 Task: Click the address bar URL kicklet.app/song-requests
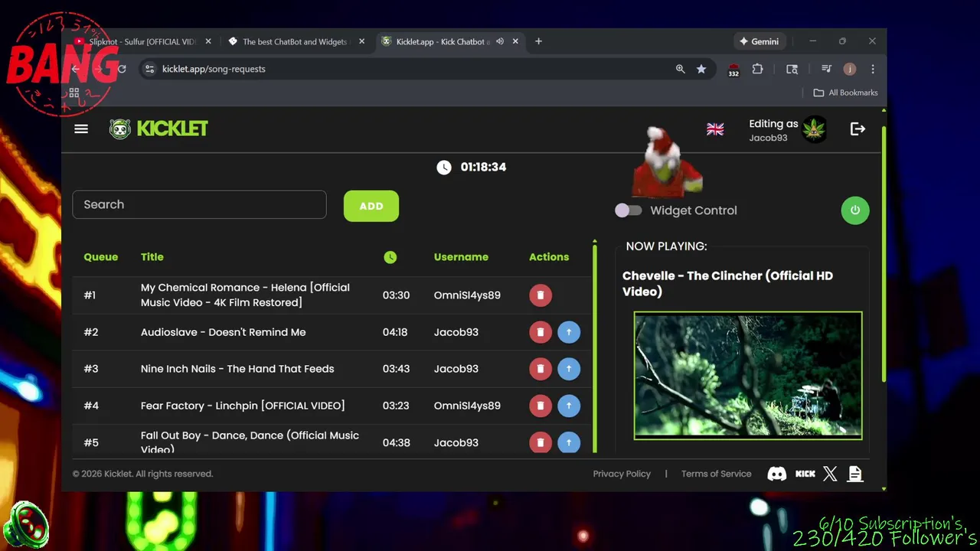click(214, 69)
